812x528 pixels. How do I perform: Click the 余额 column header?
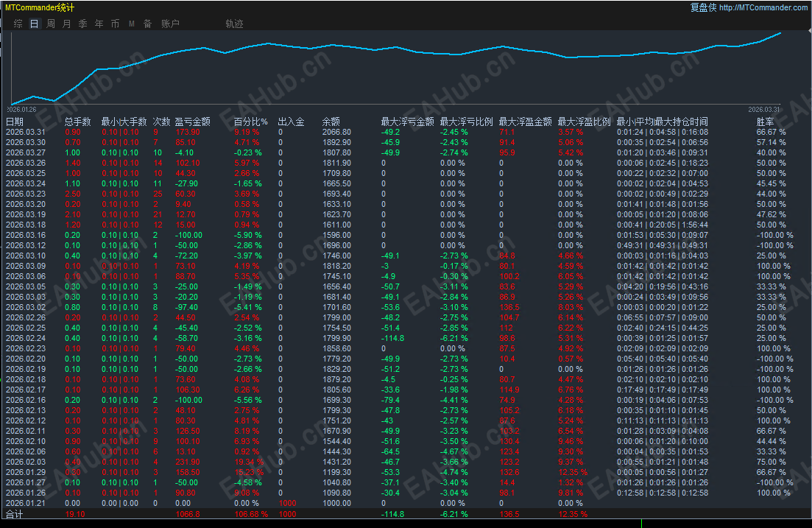[x=331, y=122]
